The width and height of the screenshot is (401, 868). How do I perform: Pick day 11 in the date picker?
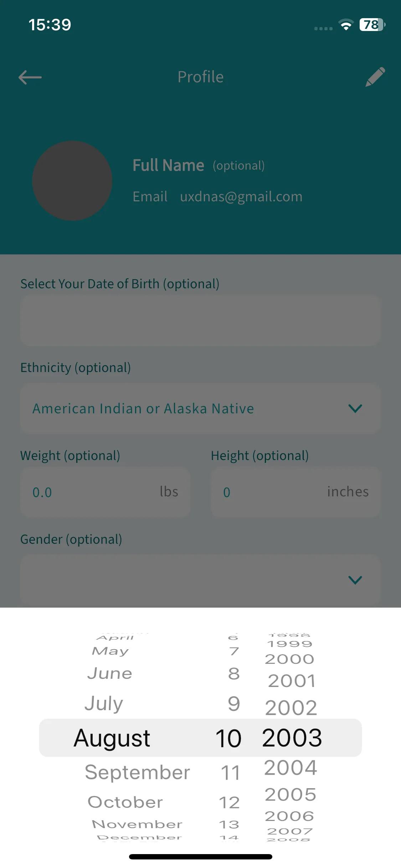[x=230, y=773]
